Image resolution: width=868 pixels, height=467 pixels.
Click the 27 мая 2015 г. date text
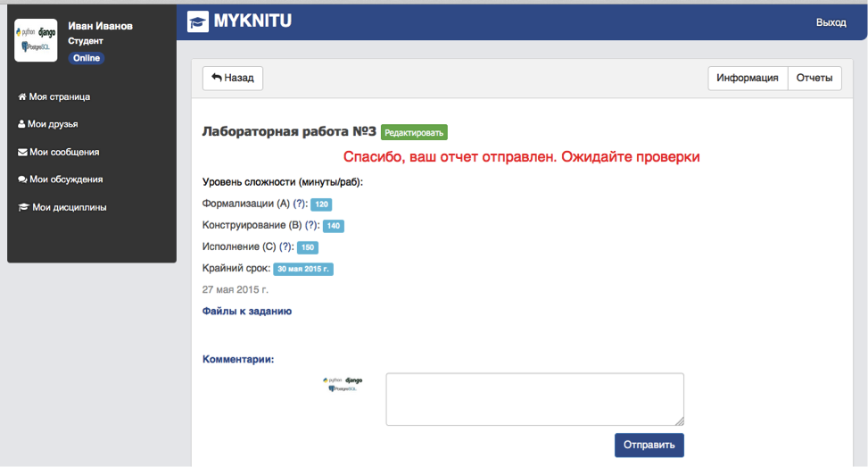[x=236, y=289]
